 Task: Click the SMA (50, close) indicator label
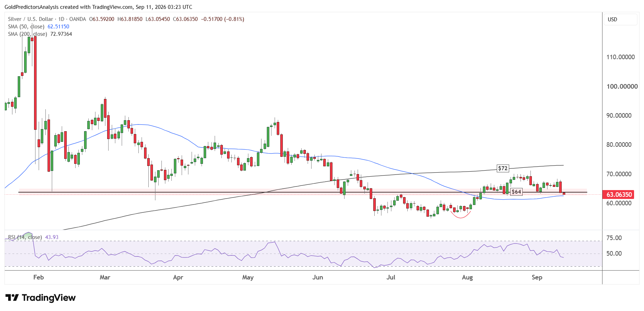click(x=26, y=27)
